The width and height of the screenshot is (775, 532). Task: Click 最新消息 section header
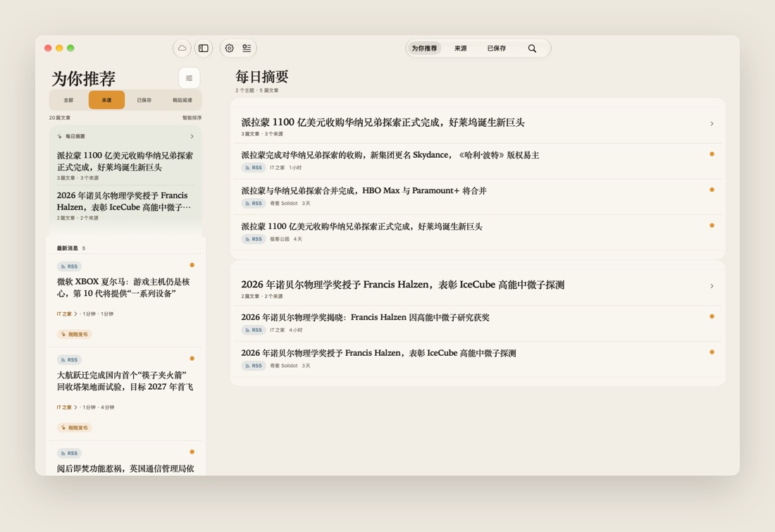(67, 248)
